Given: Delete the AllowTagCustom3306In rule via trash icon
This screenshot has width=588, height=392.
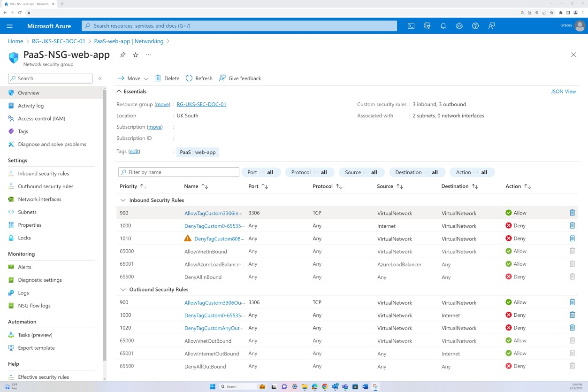Looking at the screenshot, I should [572, 213].
